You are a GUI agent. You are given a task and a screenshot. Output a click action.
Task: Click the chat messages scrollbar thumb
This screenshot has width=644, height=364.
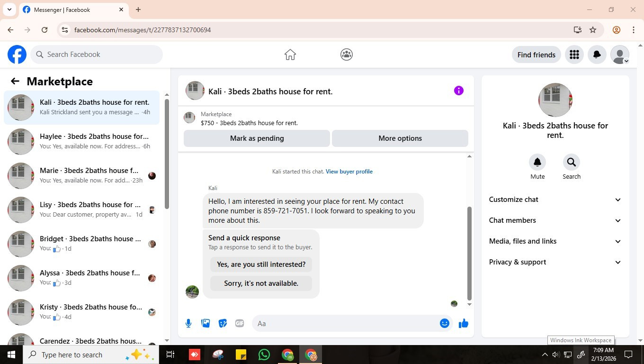click(469, 254)
